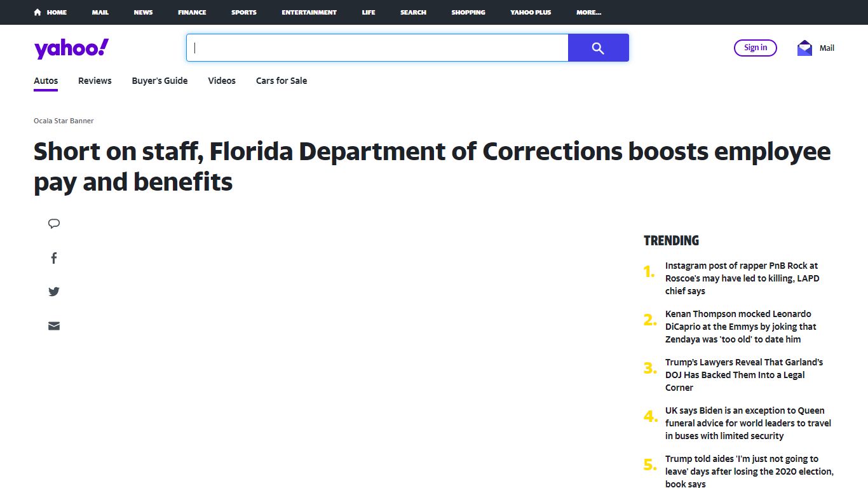This screenshot has height=488, width=868.
Task: Open trending story about Trump not leaving
Action: click(x=749, y=471)
